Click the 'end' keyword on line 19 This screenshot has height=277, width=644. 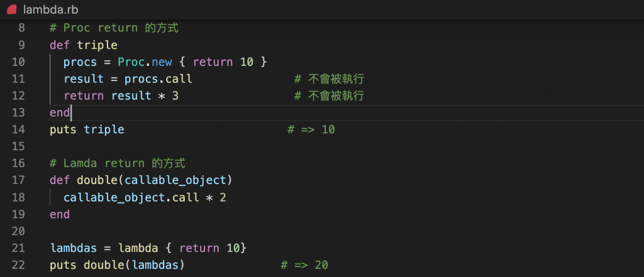(x=60, y=214)
